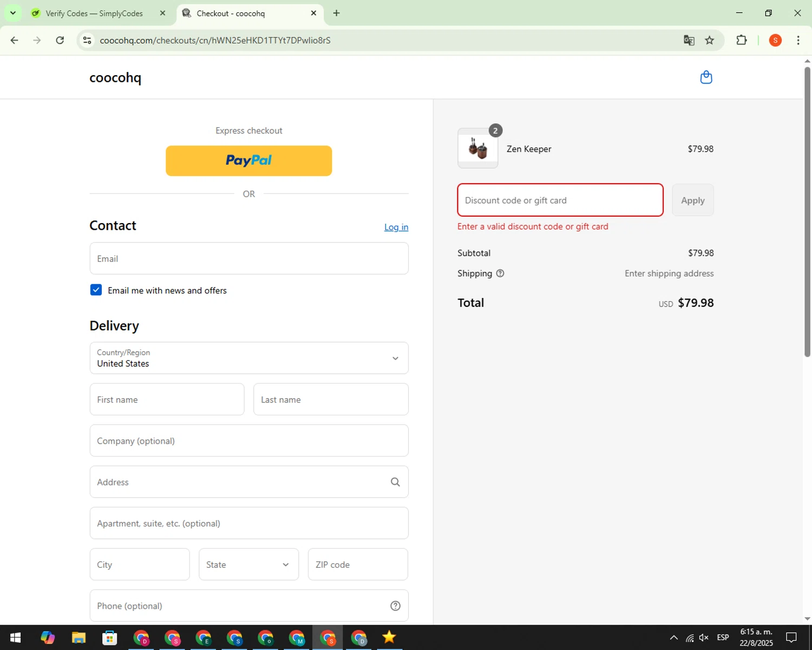Click the browser forward arrow
Screen dimensions: 812x650
pos(37,40)
